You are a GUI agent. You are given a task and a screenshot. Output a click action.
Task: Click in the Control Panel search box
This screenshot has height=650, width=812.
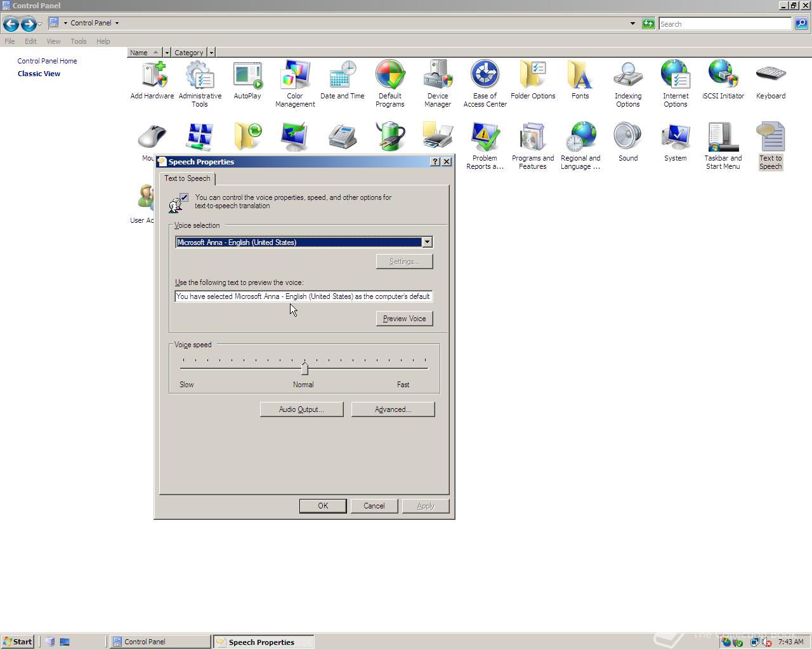[725, 23]
